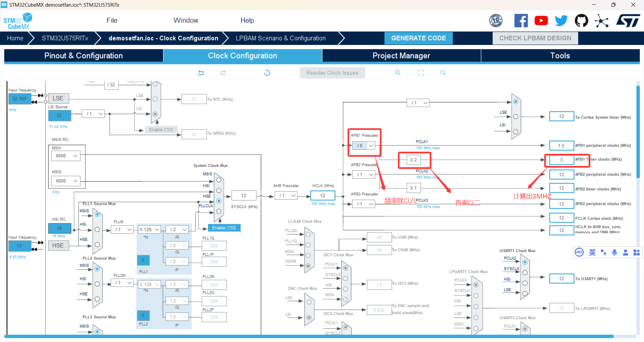This screenshot has height=342, width=644.
Task: Click the ST logo icon
Action: (628, 21)
